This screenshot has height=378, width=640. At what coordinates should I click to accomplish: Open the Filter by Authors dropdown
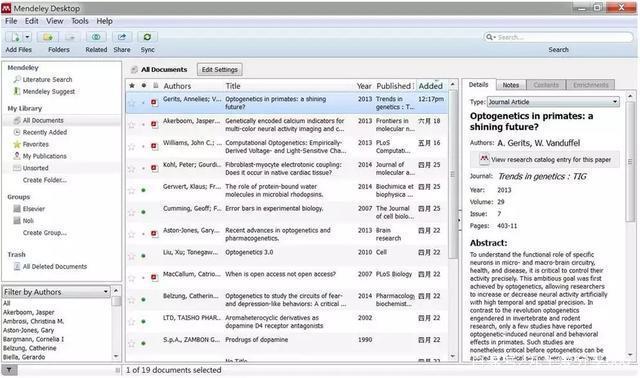[56, 292]
